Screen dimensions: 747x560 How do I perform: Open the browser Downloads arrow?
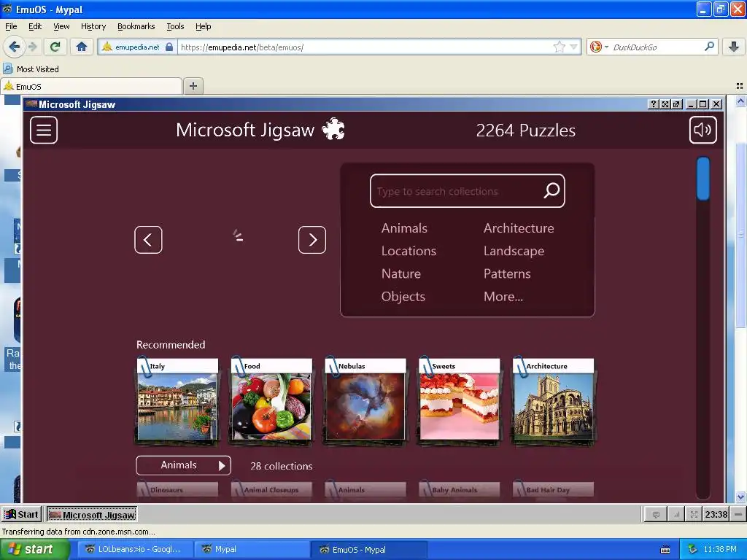point(734,47)
